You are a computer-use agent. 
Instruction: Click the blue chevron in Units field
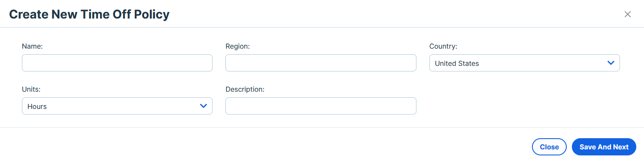click(x=204, y=106)
